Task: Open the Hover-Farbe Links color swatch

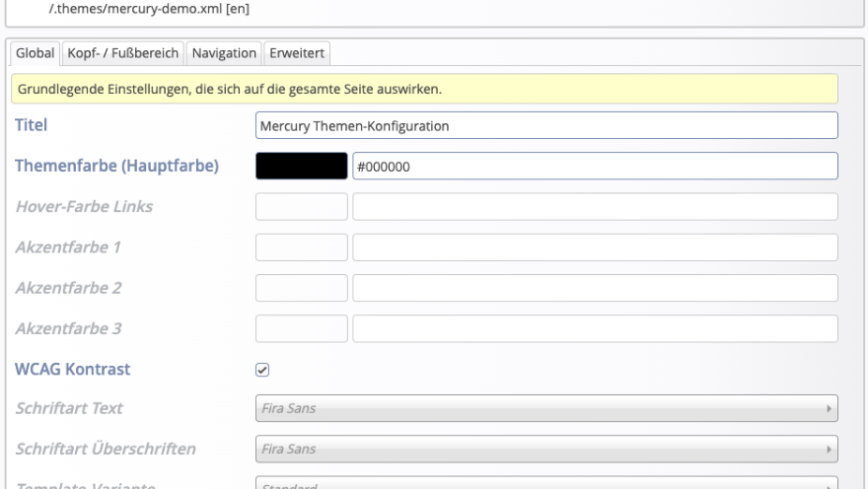Action: tap(301, 207)
